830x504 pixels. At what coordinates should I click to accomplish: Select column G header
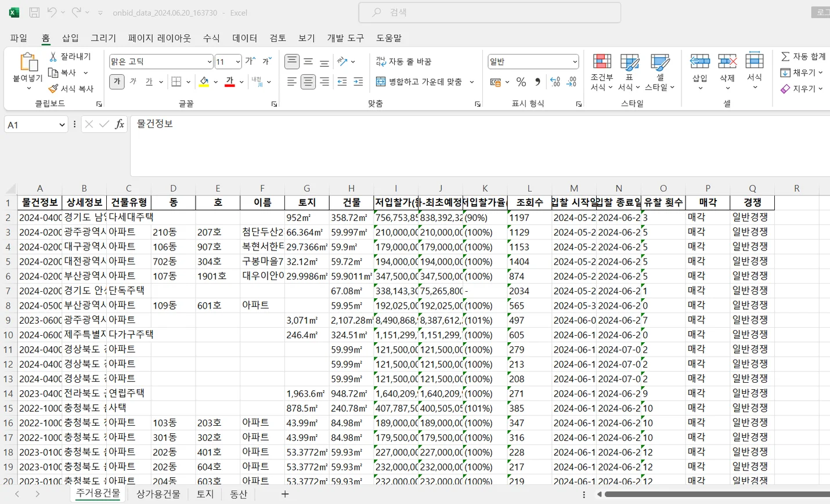click(306, 188)
